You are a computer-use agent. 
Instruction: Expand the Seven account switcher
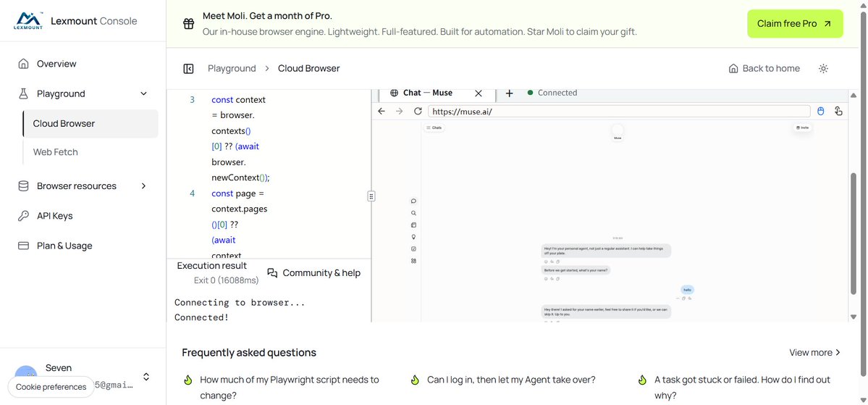(x=146, y=377)
